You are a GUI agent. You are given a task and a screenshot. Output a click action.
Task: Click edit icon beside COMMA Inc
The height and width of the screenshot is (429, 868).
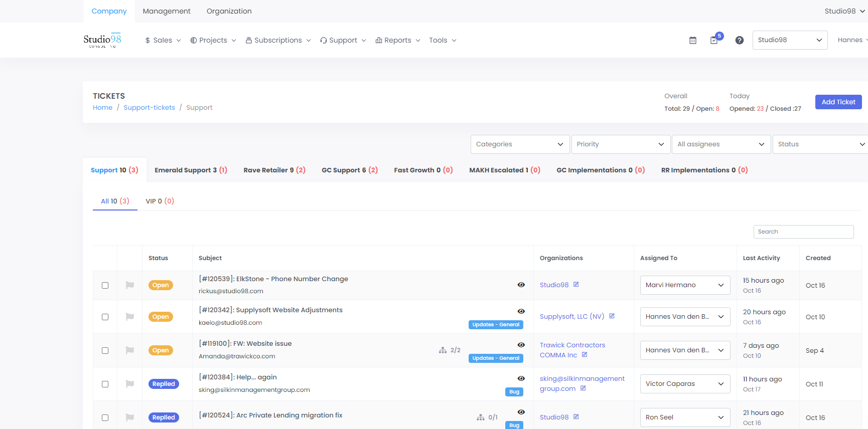(x=585, y=355)
